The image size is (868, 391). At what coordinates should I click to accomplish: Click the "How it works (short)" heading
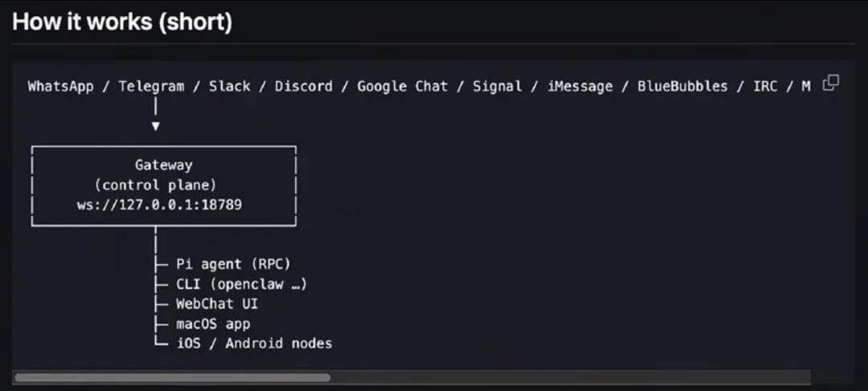pyautogui.click(x=122, y=22)
